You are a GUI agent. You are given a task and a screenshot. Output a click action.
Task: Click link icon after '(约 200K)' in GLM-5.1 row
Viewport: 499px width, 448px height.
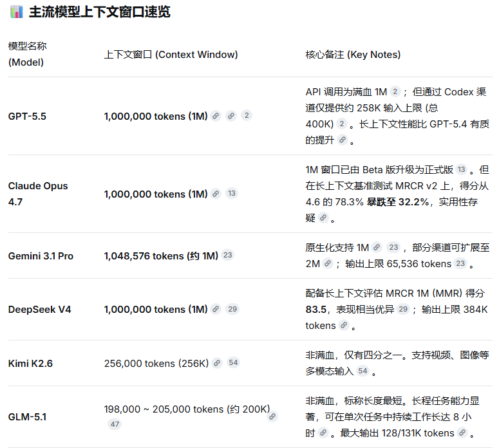tap(272, 416)
